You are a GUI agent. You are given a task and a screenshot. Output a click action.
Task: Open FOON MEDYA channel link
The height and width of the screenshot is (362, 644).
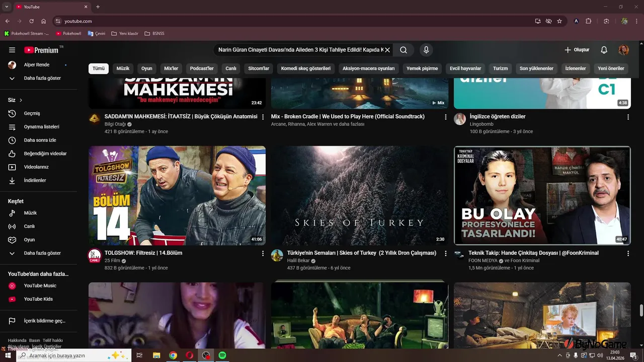click(x=482, y=261)
